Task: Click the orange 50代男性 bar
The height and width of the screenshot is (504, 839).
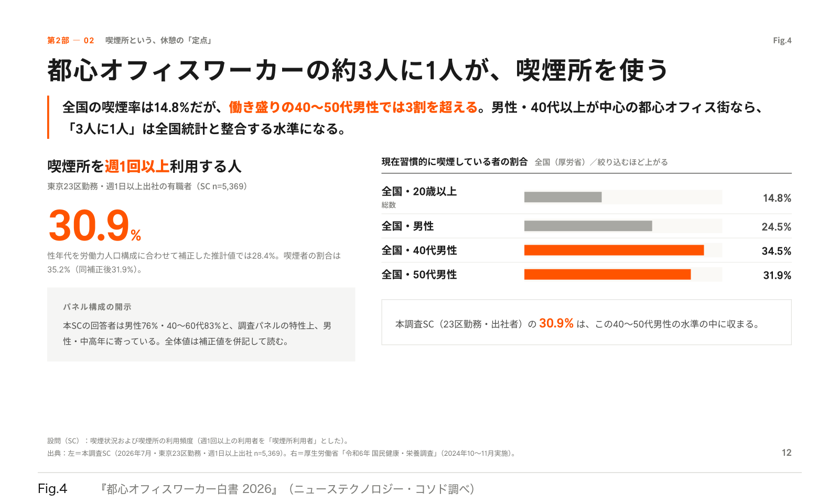Action: [607, 275]
